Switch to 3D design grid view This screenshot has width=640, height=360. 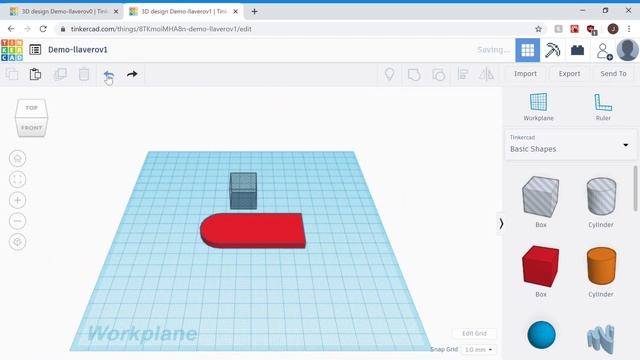pos(527,50)
